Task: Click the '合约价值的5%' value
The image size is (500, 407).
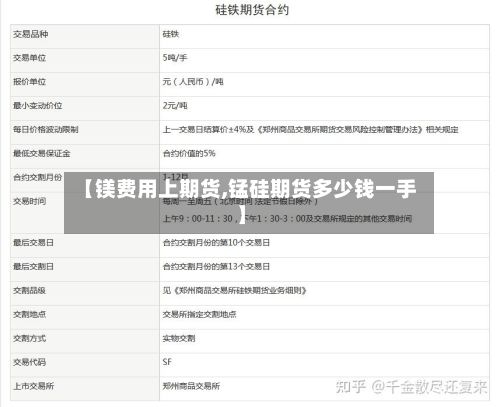Action: [x=189, y=154]
